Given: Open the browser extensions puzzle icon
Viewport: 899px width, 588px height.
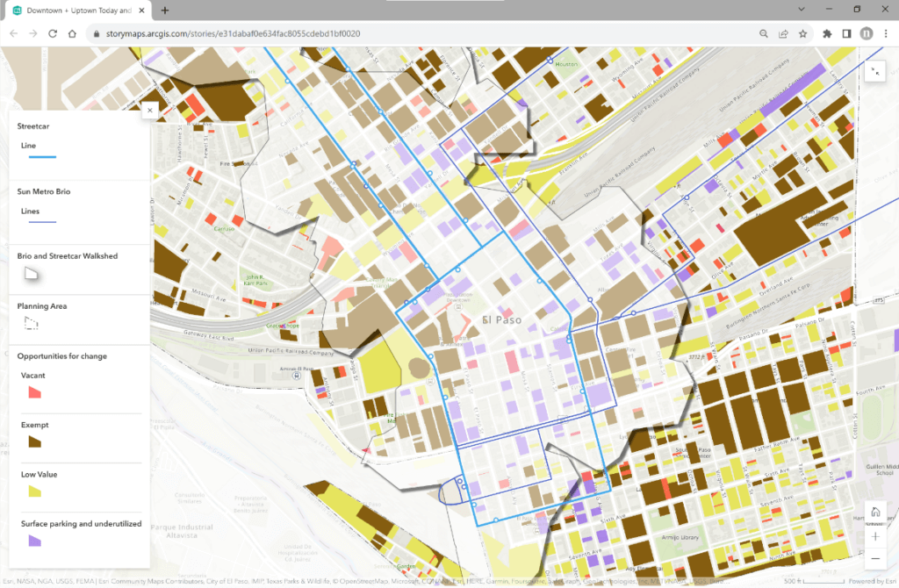Looking at the screenshot, I should point(827,34).
